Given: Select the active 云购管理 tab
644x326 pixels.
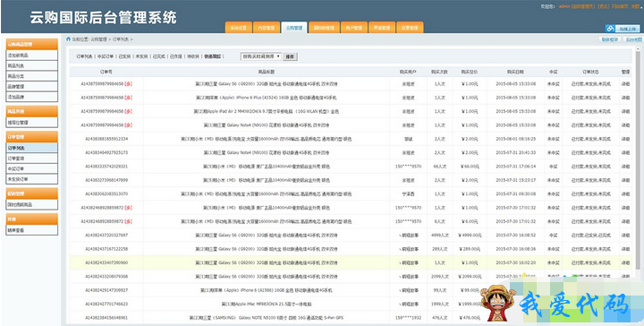Looking at the screenshot, I should point(294,28).
